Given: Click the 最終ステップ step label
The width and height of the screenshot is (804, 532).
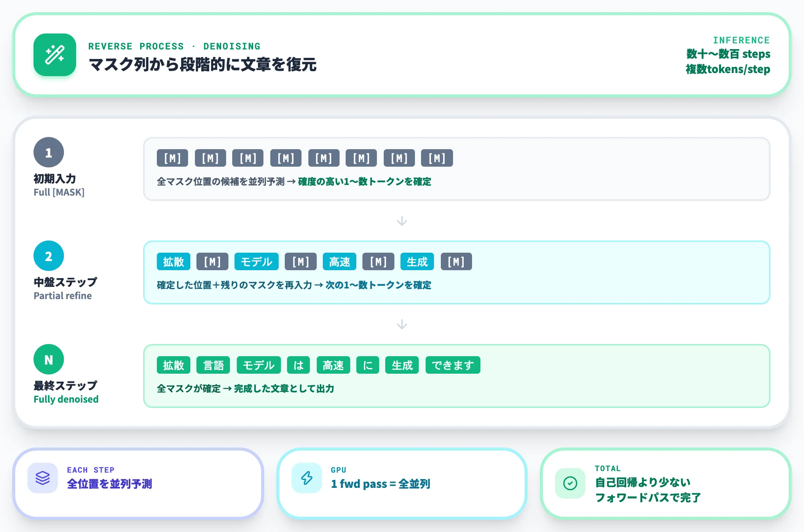Looking at the screenshot, I should click(65, 385).
